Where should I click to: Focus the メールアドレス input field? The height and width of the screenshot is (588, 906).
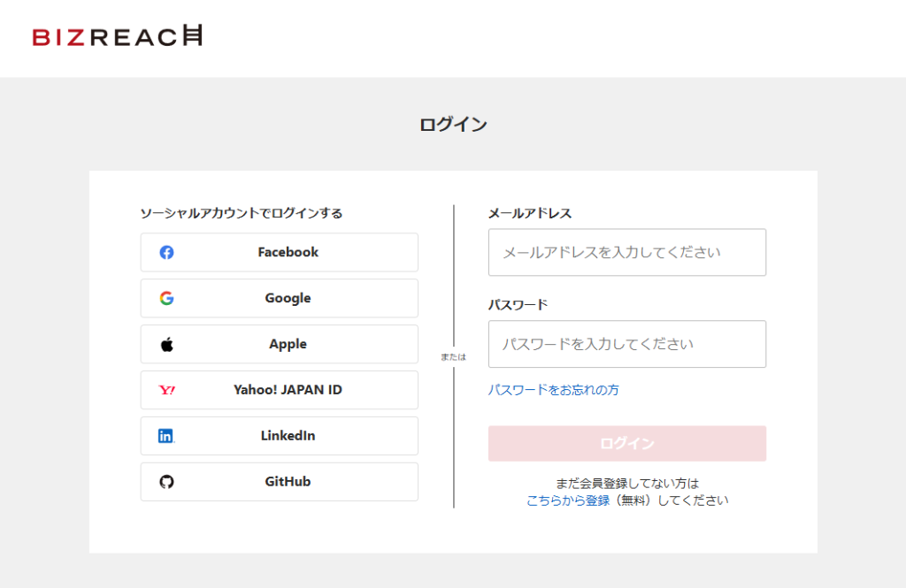(x=627, y=252)
